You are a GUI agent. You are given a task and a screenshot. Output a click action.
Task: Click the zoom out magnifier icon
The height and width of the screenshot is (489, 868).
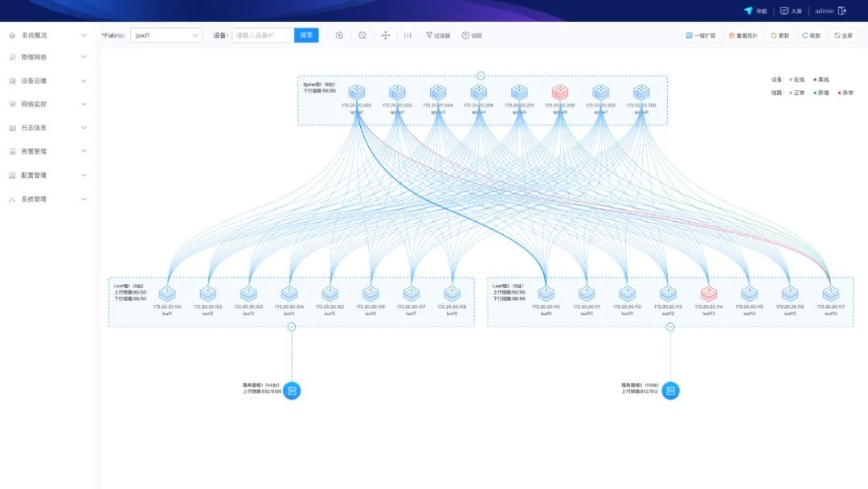pyautogui.click(x=362, y=35)
